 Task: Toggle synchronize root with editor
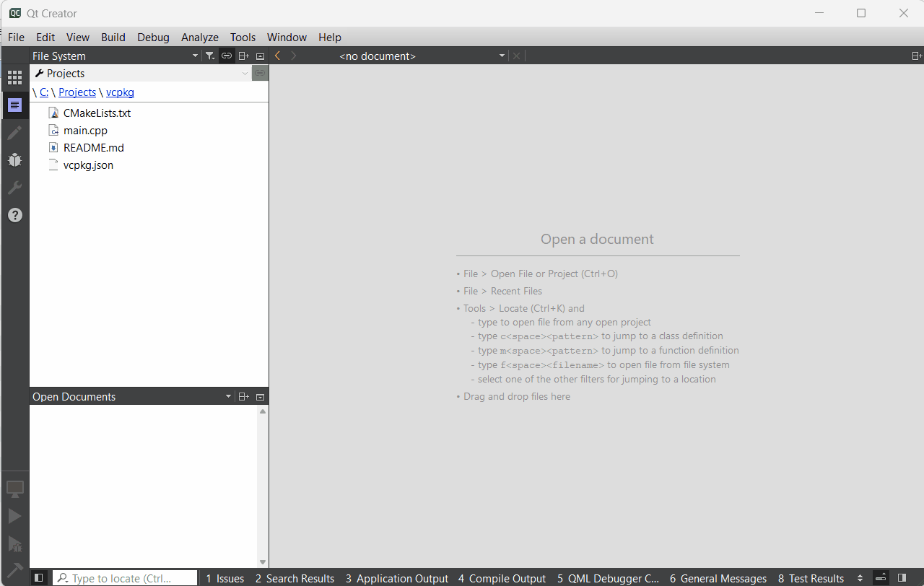coord(226,56)
